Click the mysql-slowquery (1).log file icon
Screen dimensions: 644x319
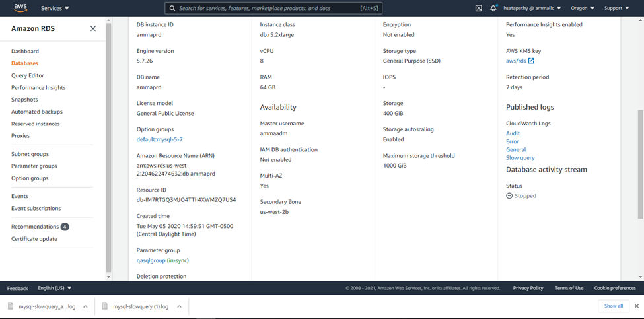coord(106,306)
